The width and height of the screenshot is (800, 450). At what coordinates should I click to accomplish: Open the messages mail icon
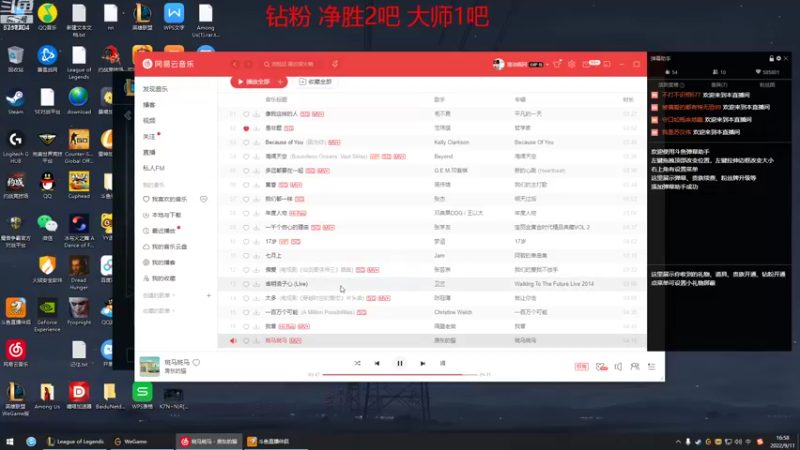pos(586,64)
